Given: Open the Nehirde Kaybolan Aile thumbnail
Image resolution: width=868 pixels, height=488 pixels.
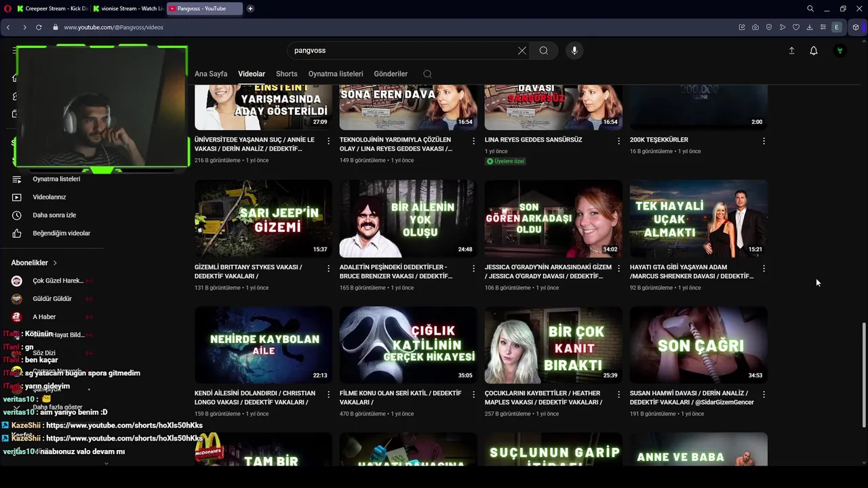Looking at the screenshot, I should point(263,345).
